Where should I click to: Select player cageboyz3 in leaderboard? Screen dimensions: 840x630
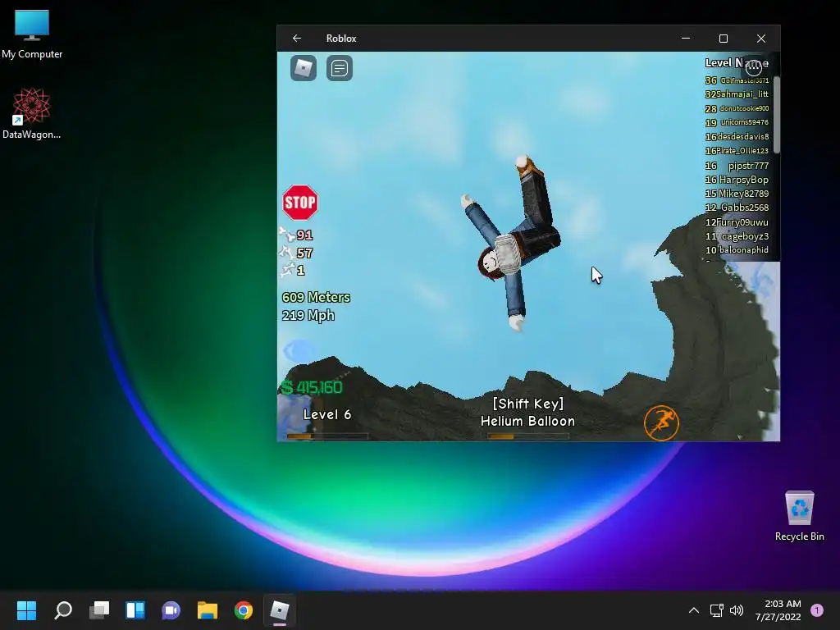[x=745, y=235]
